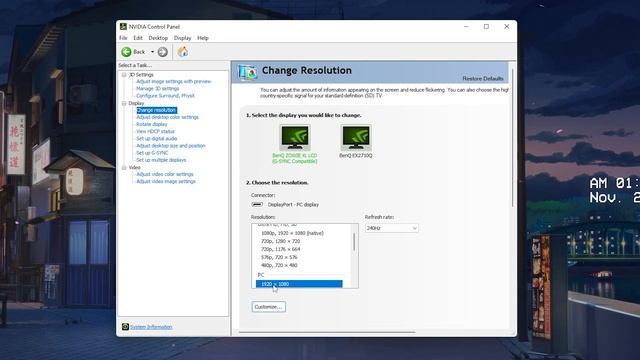The image size is (640, 360).
Task: Select the PC 1920 × 1080 resolution entry
Action: 299,284
